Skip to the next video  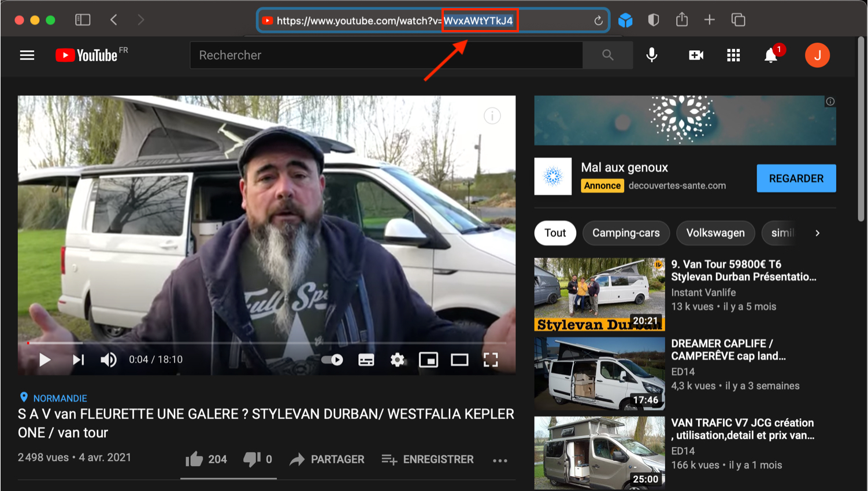(x=78, y=360)
